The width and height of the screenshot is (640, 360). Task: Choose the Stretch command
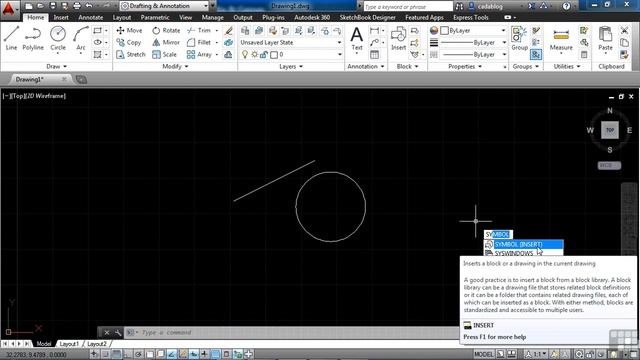click(131, 54)
